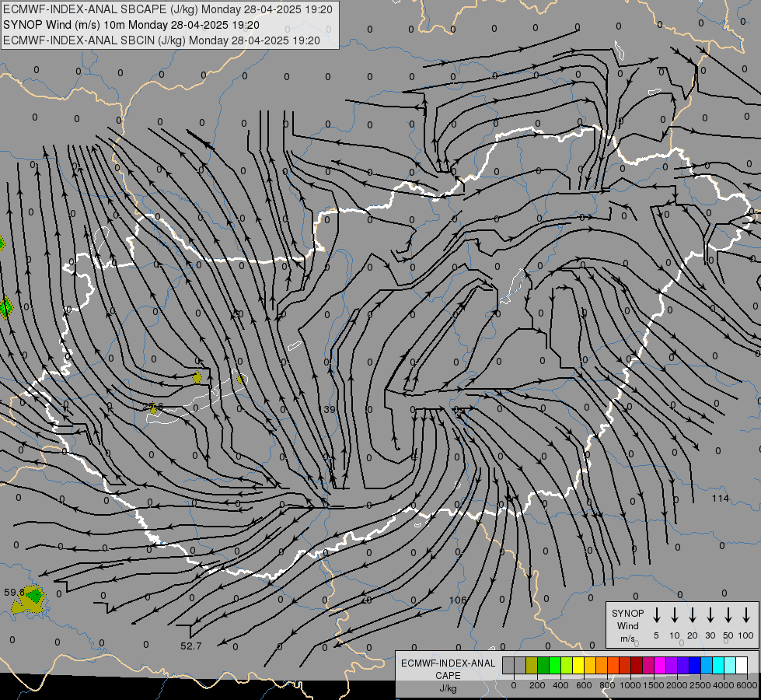Select the ECMWF-INDEX-ANAL CAPE legend label

[448, 670]
